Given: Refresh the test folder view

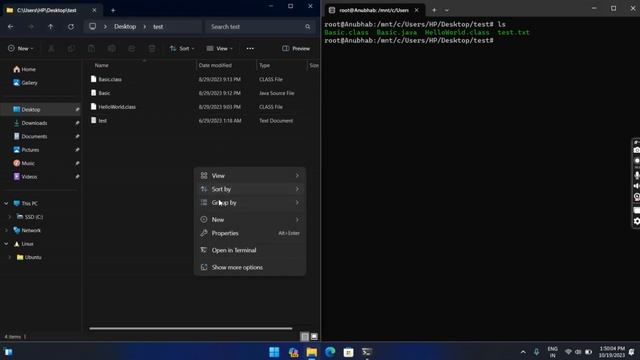Looking at the screenshot, I should tap(71, 27).
